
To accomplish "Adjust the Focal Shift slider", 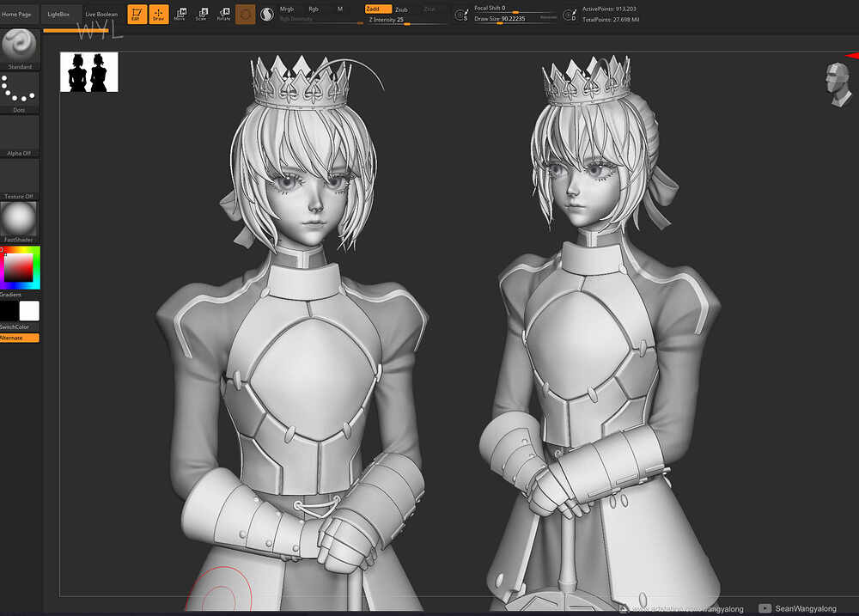I will point(515,9).
